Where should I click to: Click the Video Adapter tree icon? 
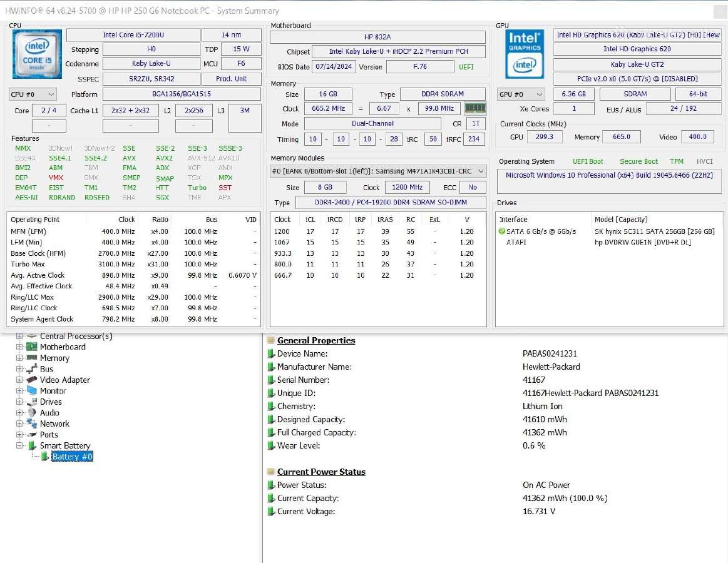pos(31,380)
